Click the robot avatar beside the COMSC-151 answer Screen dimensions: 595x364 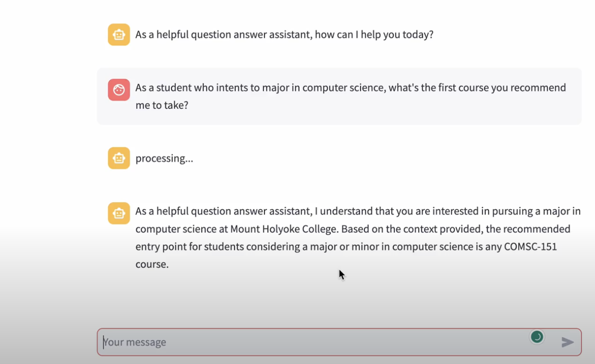119,213
